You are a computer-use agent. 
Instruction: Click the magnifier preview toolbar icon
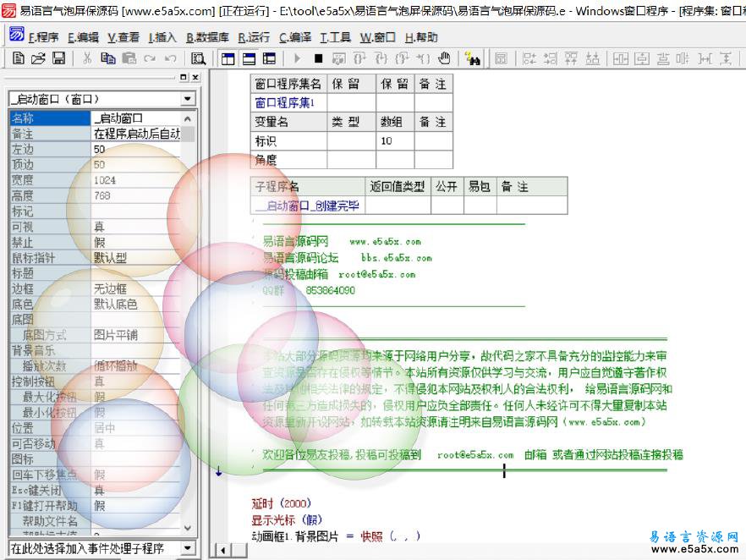coord(198,58)
